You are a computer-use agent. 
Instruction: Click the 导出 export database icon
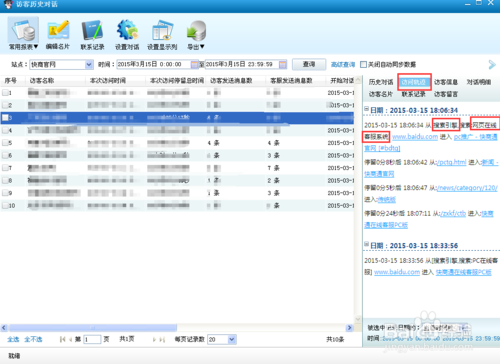[196, 35]
